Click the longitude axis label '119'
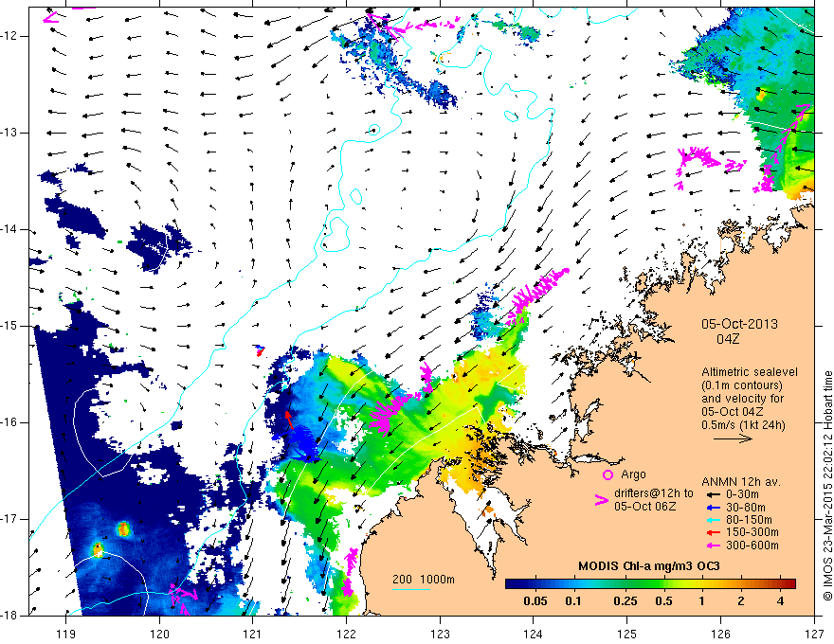The width and height of the screenshot is (834, 644). [x=66, y=634]
